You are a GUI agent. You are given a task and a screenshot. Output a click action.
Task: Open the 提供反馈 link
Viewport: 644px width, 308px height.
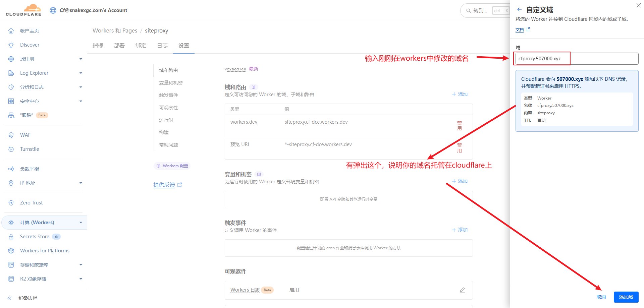click(x=167, y=185)
